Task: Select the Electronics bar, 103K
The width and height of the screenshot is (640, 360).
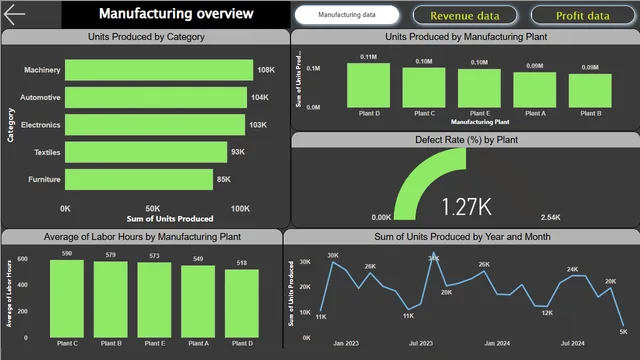Action: point(155,125)
